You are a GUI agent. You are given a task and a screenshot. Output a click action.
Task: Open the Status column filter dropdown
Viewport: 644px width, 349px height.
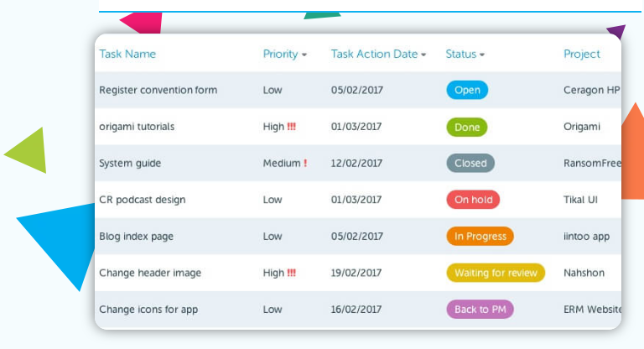click(482, 55)
